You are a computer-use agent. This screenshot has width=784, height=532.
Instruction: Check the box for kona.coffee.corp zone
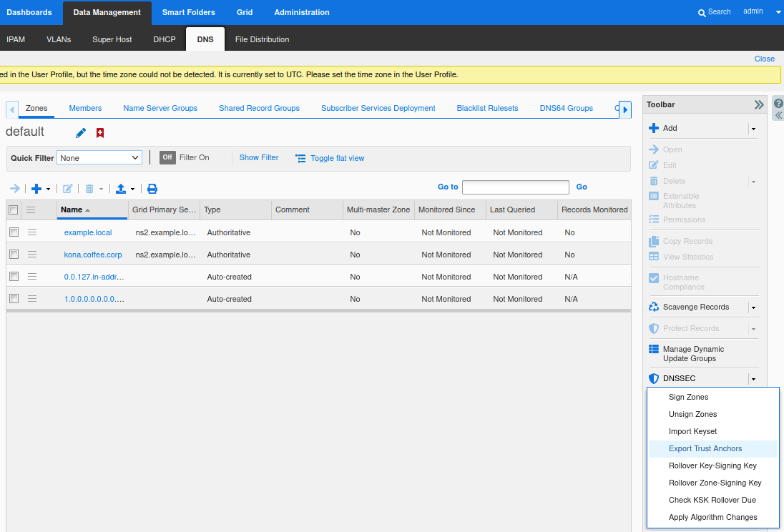[13, 255]
